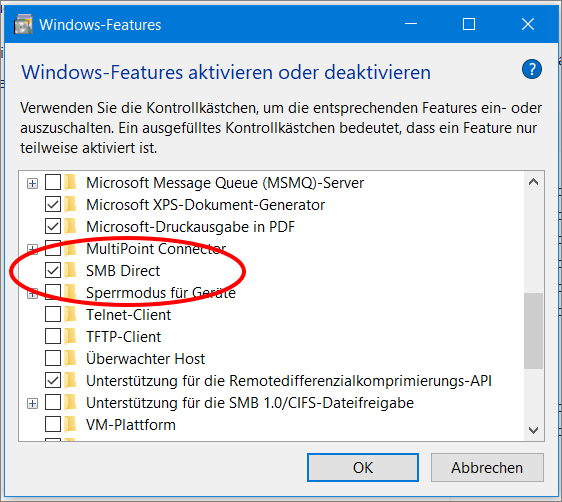562x502 pixels.
Task: Select the MultiPoint Connector label
Action: coord(156,249)
